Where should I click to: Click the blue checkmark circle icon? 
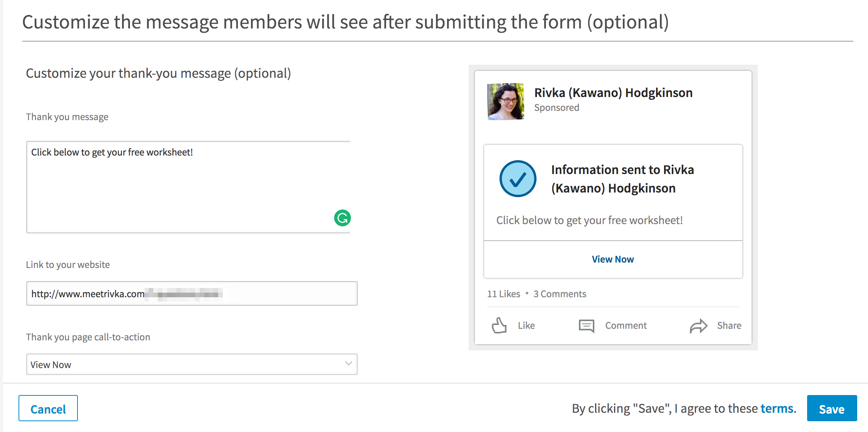518,179
